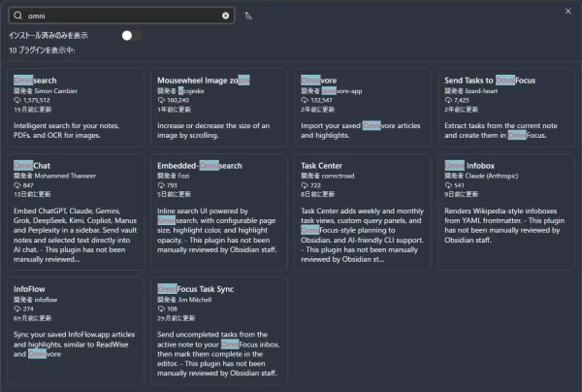Click OmniChat download count icon
The image size is (582, 392).
point(17,185)
